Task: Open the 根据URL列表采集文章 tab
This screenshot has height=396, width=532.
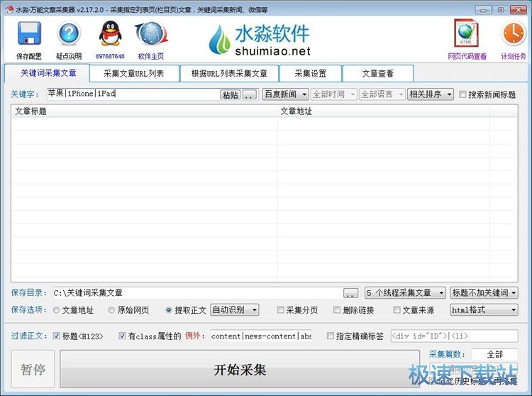Action: click(229, 73)
